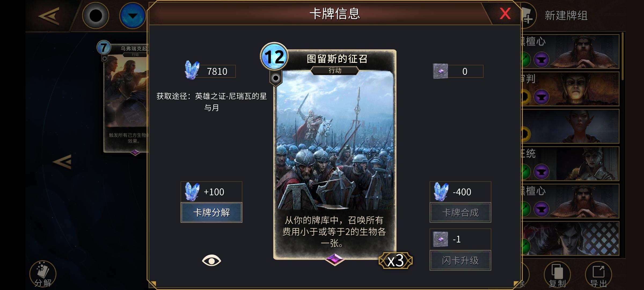
Task: Click the 复制 copy deck icon
Action: point(557,274)
